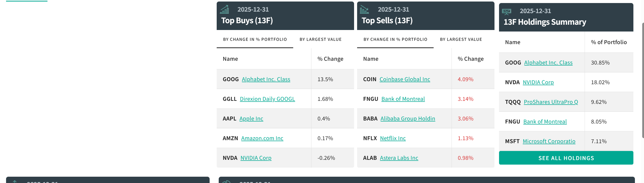Screen dimensions: 644x183
Task: Open the Apple Inc link
Action: click(x=251, y=118)
